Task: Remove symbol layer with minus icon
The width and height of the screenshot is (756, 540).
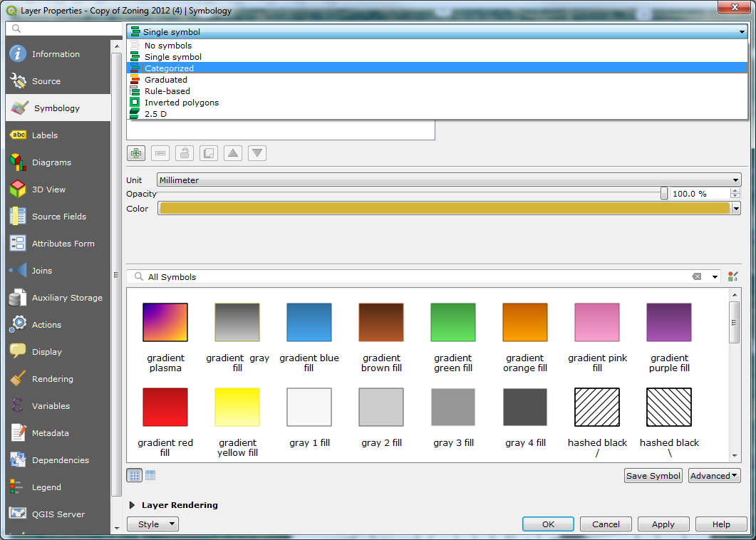Action: point(160,153)
